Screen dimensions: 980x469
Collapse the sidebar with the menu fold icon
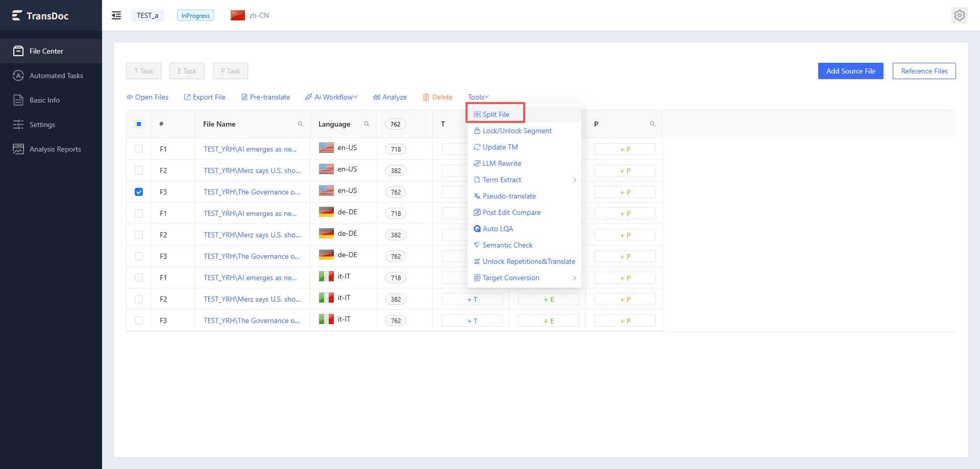(116, 15)
